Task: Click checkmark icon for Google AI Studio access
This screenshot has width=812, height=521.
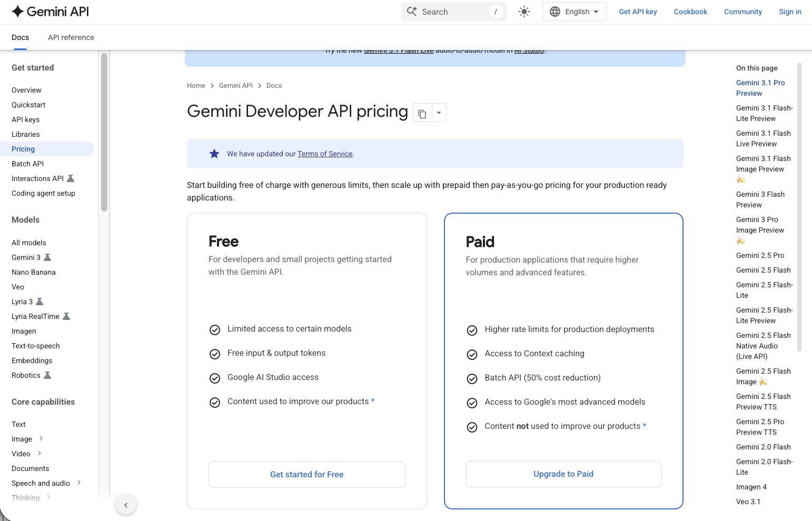Action: 215,378
